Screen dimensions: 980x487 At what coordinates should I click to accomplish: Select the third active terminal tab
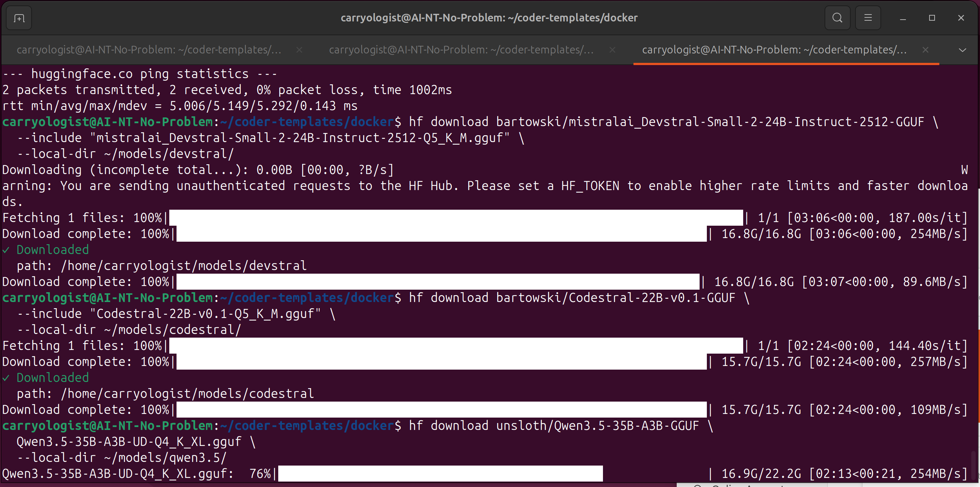(x=774, y=50)
